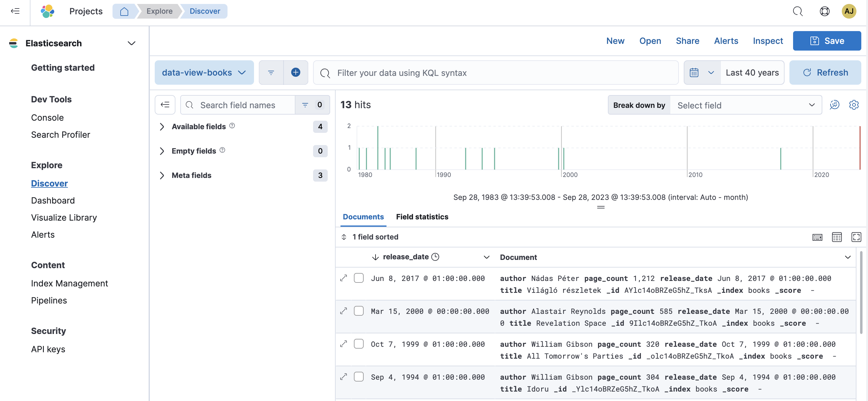Open the chart settings gear icon

pyautogui.click(x=853, y=105)
